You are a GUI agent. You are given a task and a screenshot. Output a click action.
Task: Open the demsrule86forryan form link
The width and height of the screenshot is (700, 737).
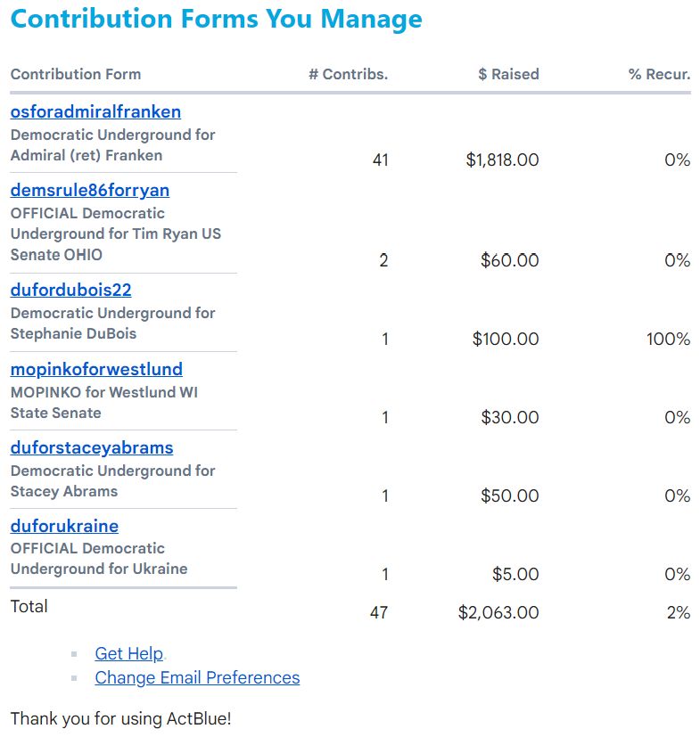pos(89,191)
